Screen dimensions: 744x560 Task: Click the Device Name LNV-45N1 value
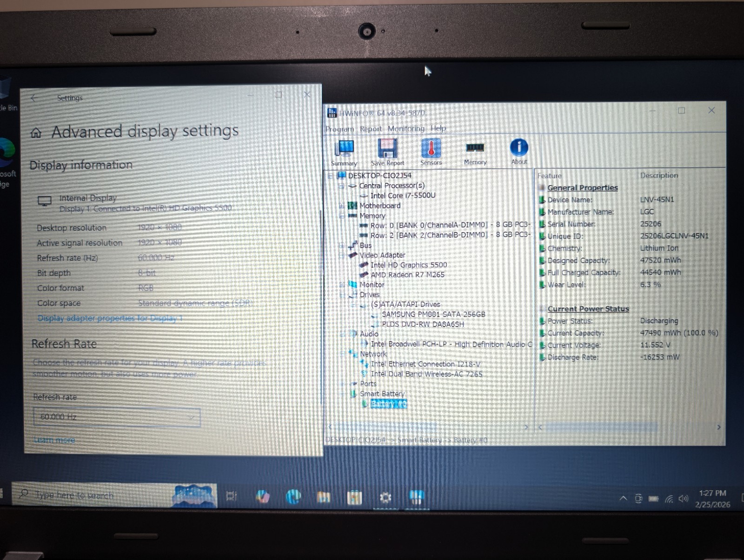click(657, 200)
